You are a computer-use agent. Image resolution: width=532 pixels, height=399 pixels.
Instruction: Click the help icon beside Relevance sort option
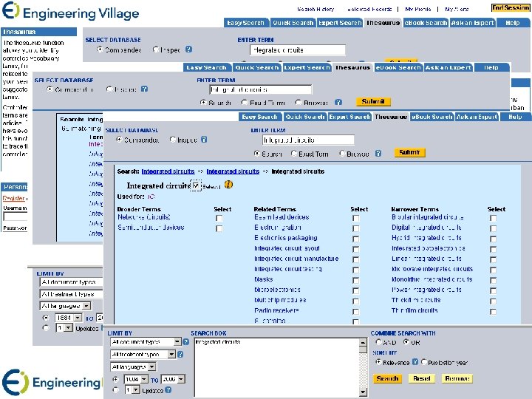coord(415,361)
